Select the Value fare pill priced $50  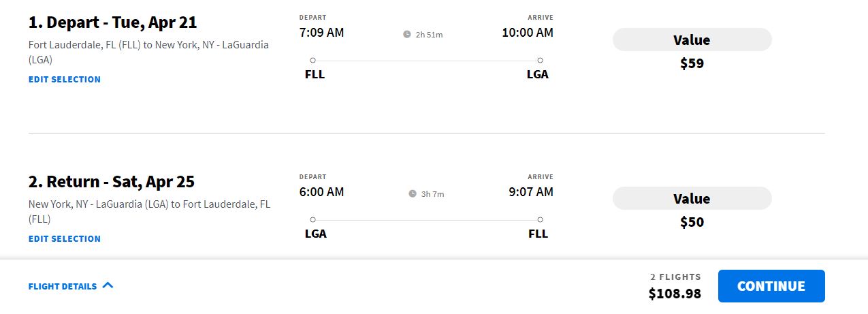tap(692, 199)
